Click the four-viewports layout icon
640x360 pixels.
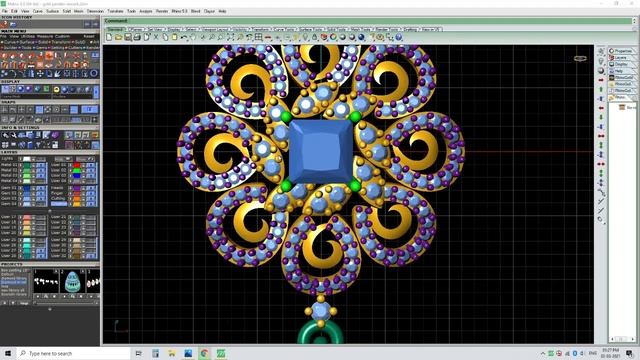tap(258, 37)
